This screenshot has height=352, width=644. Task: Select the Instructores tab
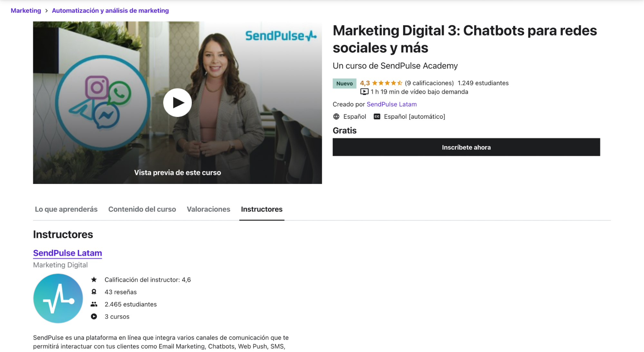point(262,209)
